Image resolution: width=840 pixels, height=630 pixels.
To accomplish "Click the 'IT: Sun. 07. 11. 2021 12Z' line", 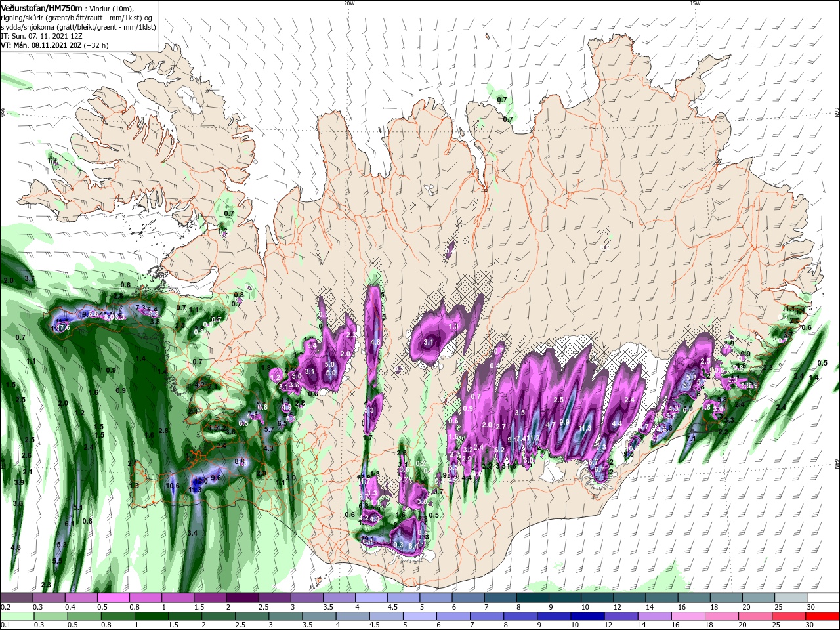I will click(41, 36).
